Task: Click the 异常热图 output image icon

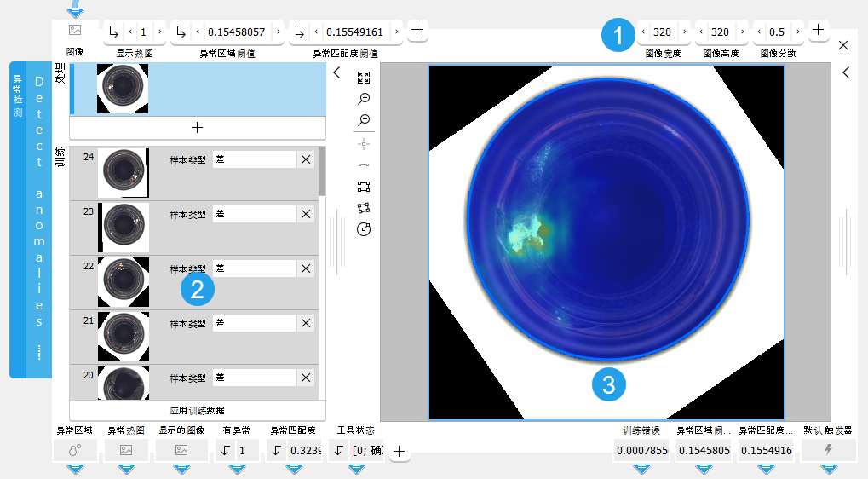Action: pos(126,450)
